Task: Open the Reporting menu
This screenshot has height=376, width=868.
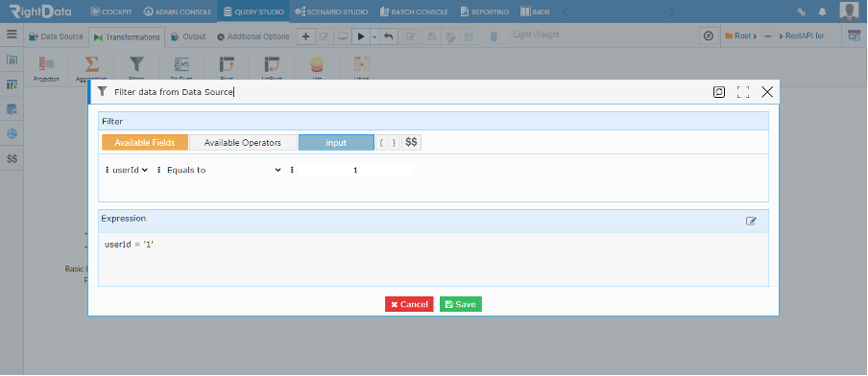Action: pos(485,12)
